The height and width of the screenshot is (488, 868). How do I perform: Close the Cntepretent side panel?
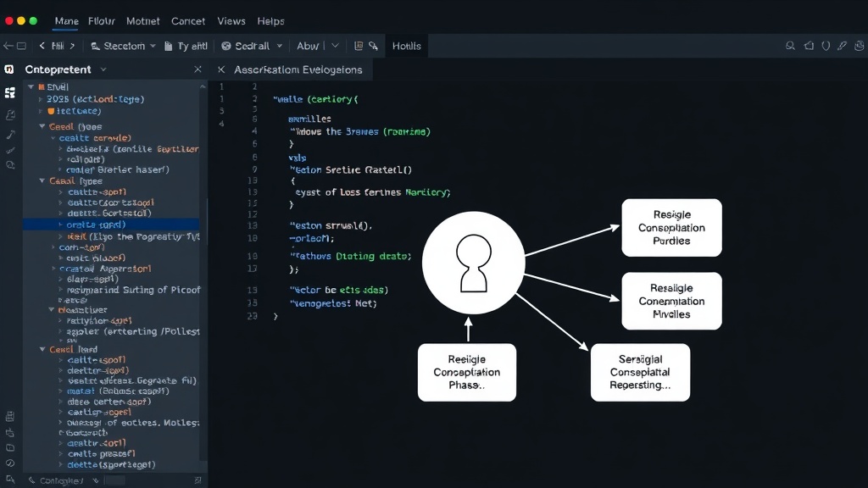[x=198, y=69]
